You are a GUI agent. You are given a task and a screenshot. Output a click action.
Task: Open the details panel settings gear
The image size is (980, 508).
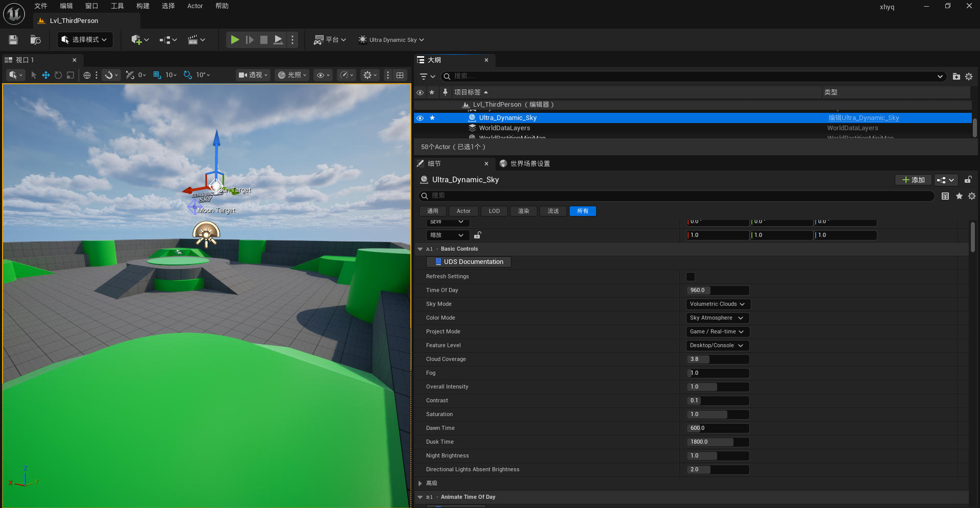tap(972, 196)
